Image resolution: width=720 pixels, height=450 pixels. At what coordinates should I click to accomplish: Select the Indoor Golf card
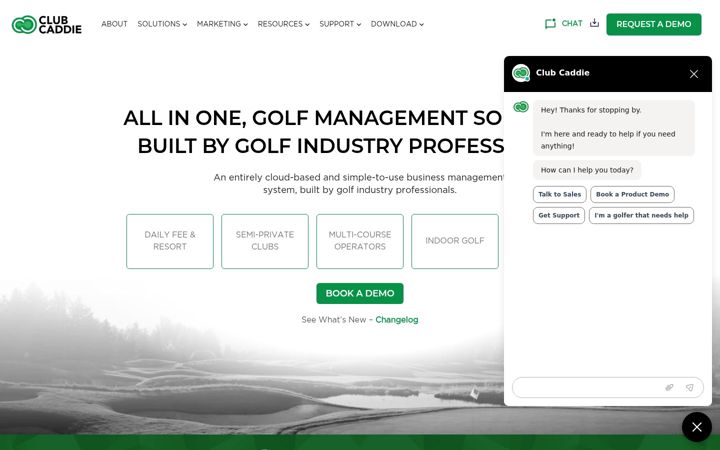tap(455, 241)
